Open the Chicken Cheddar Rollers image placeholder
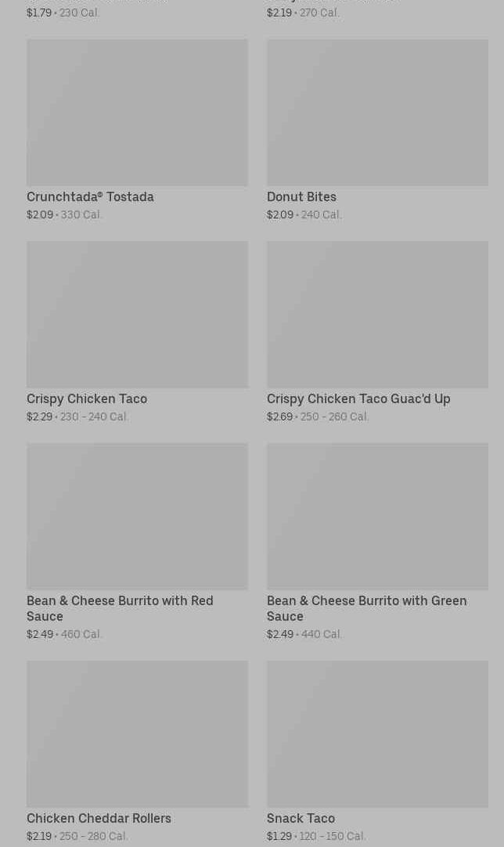Viewport: 504px width, 847px height. [x=137, y=734]
